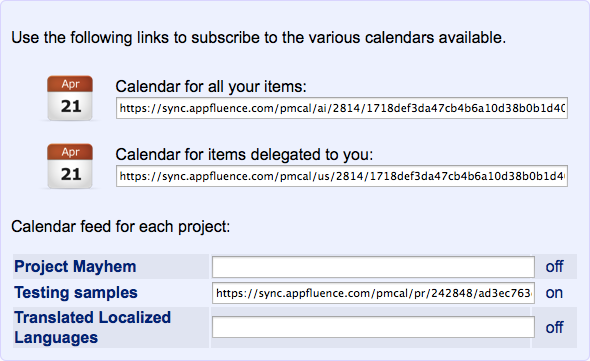Select the Testing samples feed URL field

pos(373,293)
